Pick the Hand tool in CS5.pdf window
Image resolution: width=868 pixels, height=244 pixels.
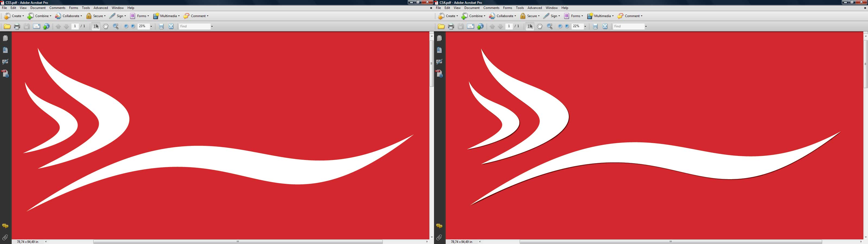(106, 26)
